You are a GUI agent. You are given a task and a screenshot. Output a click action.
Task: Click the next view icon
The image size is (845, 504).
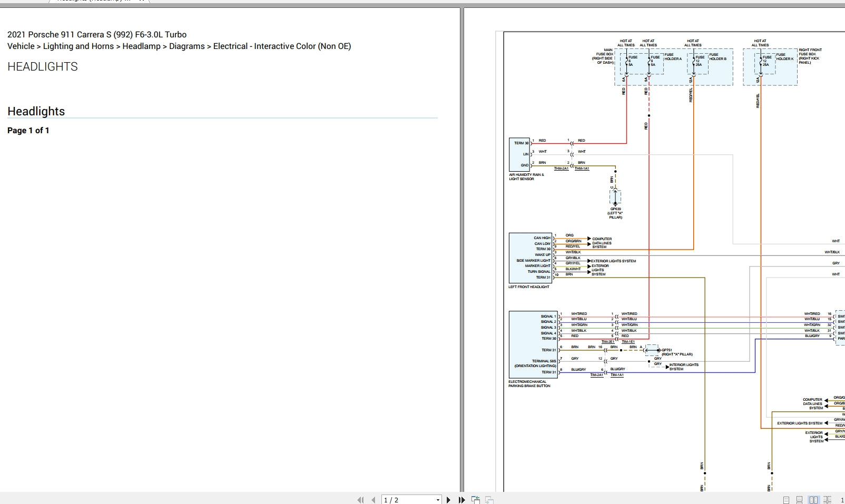[x=489, y=500]
